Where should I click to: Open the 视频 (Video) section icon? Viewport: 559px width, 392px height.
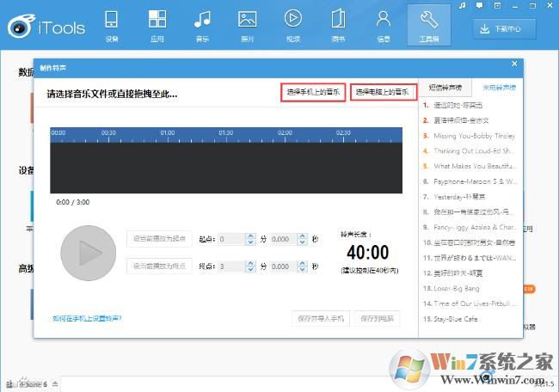click(x=293, y=24)
